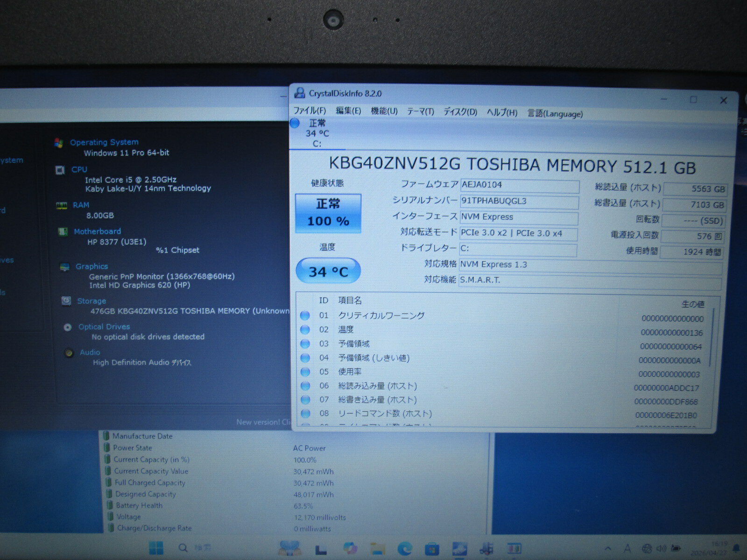Click the 生の値 column header
The image size is (747, 560).
pos(693,304)
